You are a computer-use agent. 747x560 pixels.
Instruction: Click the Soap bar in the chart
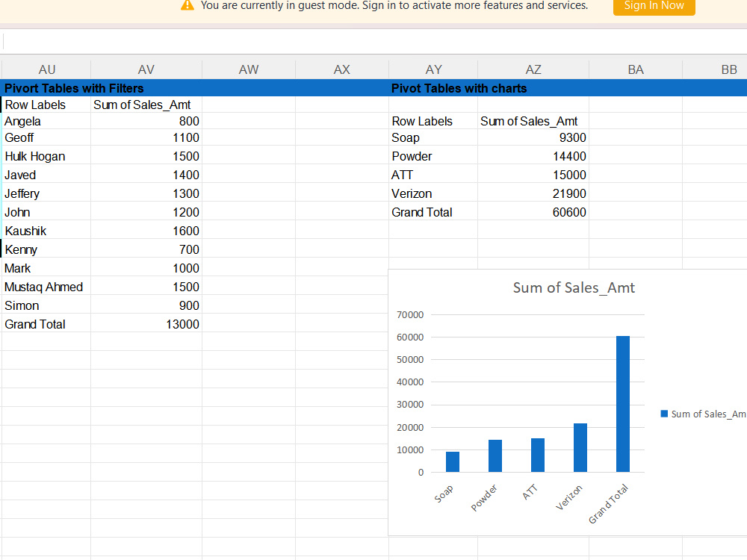[x=453, y=462]
